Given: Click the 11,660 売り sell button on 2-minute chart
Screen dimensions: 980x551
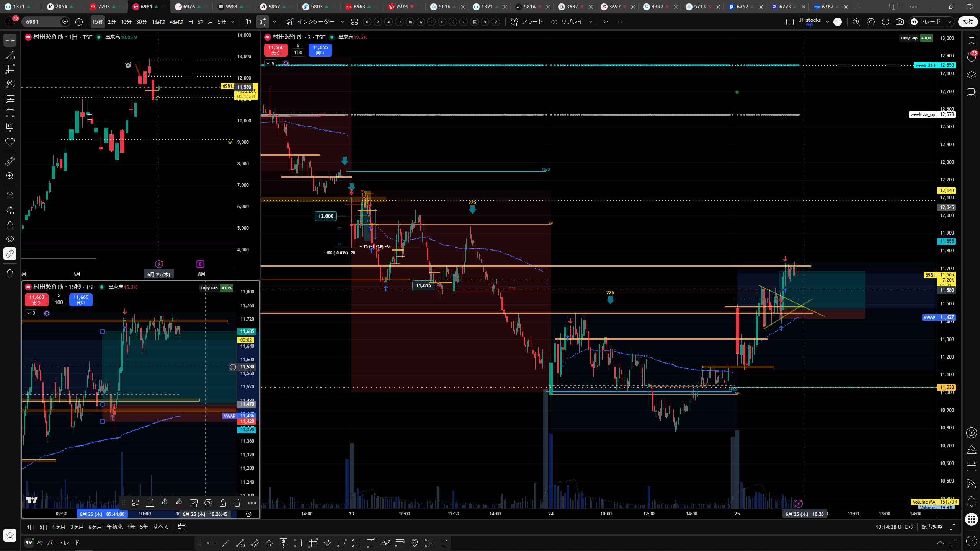Looking at the screenshot, I should coord(276,50).
